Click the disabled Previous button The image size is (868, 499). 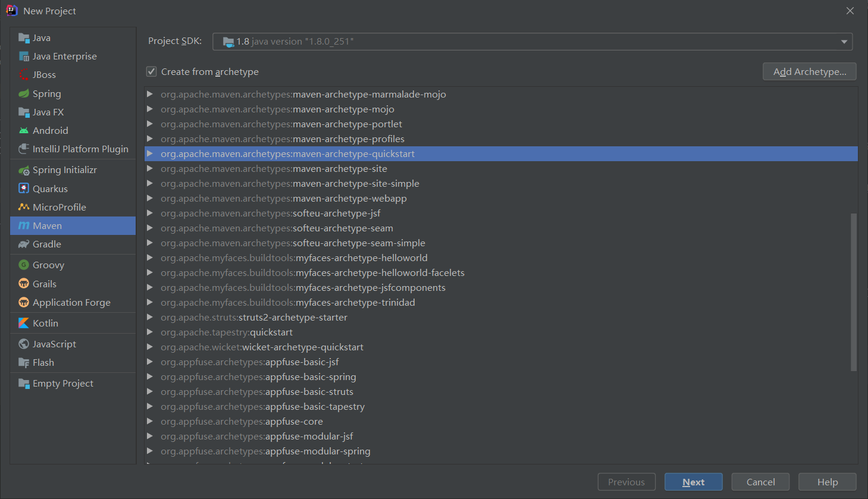[x=626, y=482]
